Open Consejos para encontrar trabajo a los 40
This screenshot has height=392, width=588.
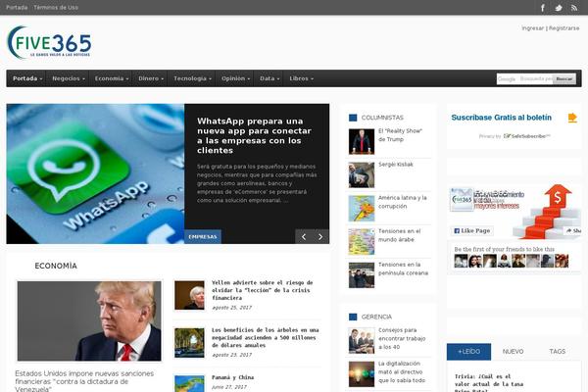click(x=402, y=338)
